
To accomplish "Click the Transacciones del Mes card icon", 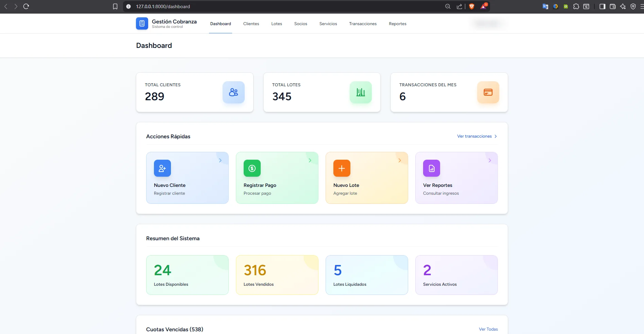I will 488,92.
